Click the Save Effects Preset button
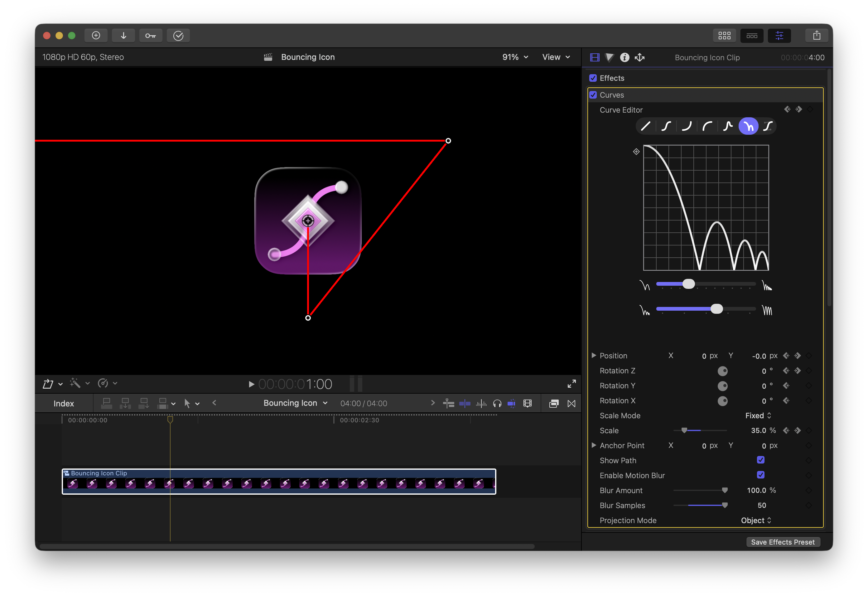Screen dimensions: 868x597 coord(783,542)
